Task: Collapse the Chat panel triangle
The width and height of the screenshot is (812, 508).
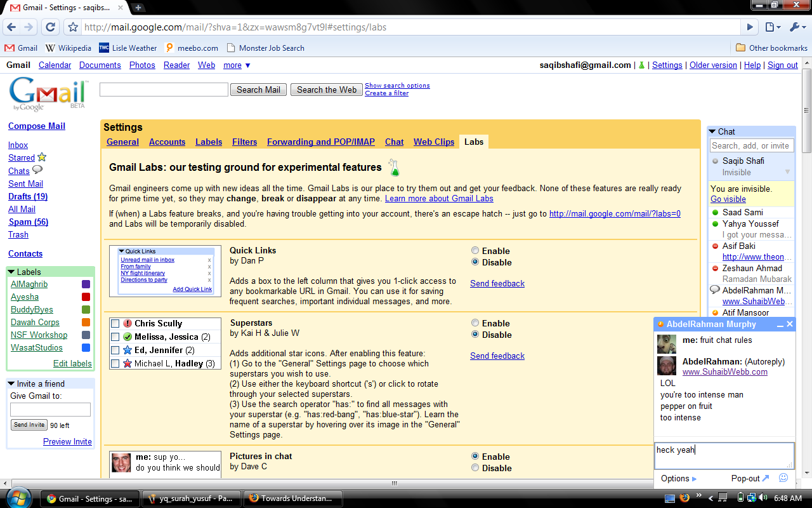Action: [712, 131]
